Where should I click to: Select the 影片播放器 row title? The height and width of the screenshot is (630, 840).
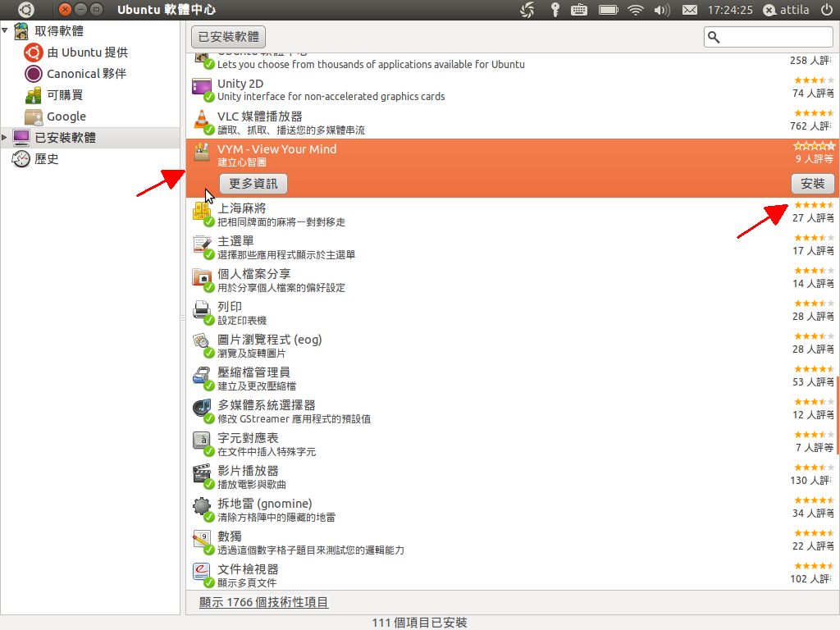coord(248,470)
